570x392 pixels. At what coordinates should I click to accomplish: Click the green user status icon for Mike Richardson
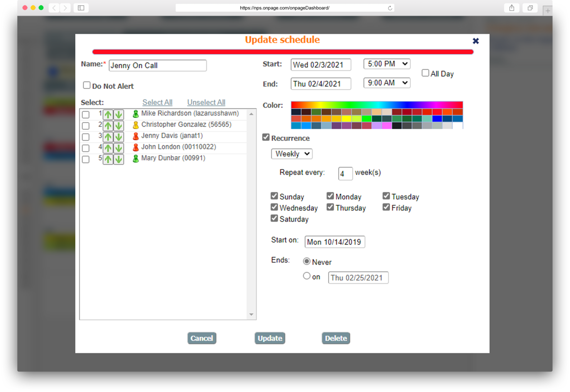(x=135, y=113)
